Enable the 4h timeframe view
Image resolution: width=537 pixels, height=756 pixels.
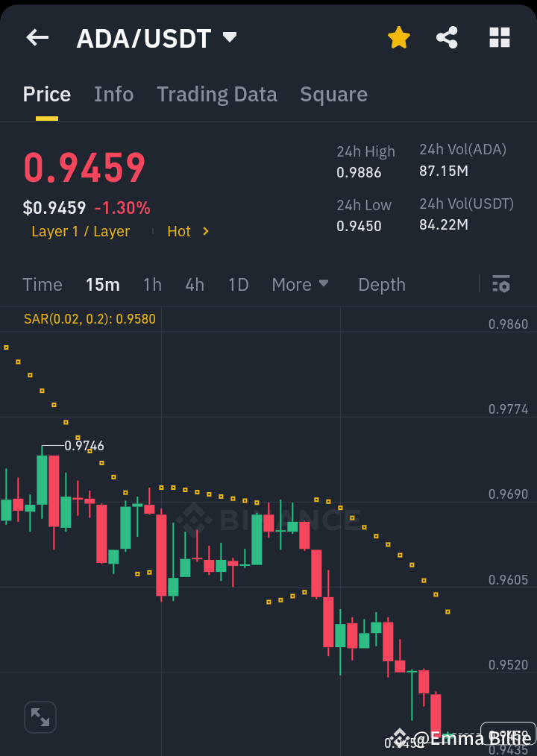click(194, 284)
